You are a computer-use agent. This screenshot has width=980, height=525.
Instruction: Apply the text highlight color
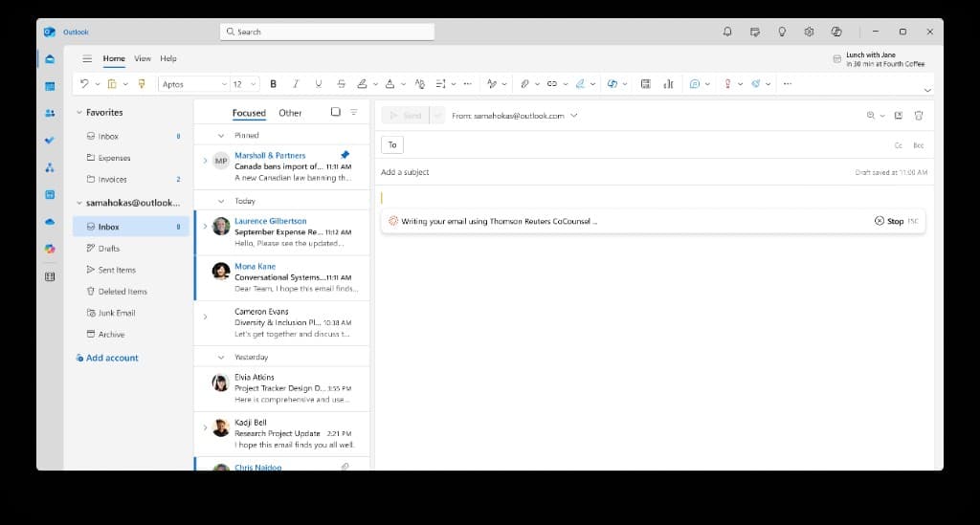click(x=362, y=83)
